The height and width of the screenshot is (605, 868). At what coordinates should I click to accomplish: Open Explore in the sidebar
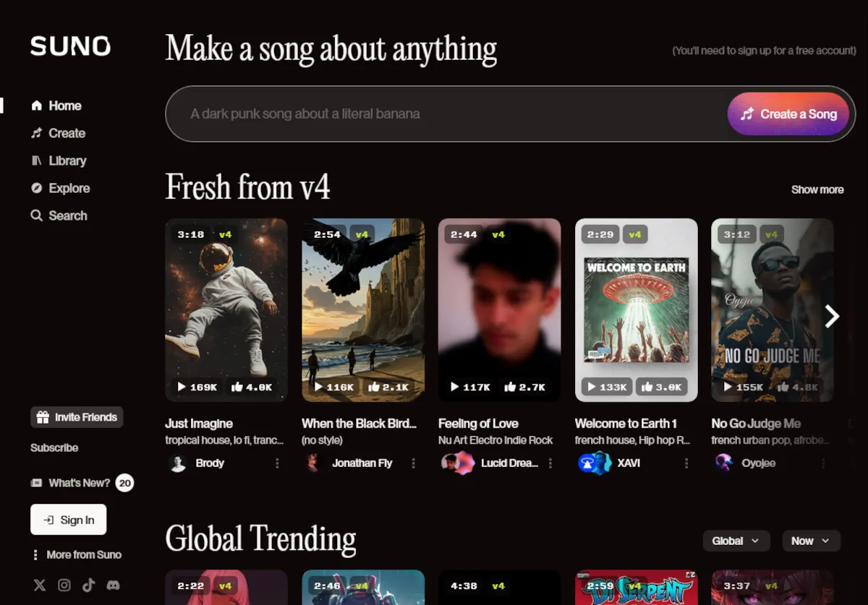tap(69, 188)
